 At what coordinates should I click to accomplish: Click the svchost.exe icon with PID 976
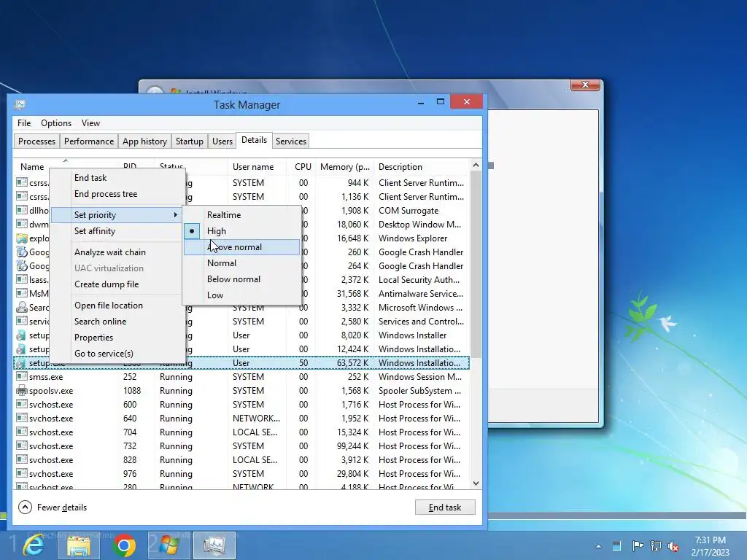[x=21, y=473]
